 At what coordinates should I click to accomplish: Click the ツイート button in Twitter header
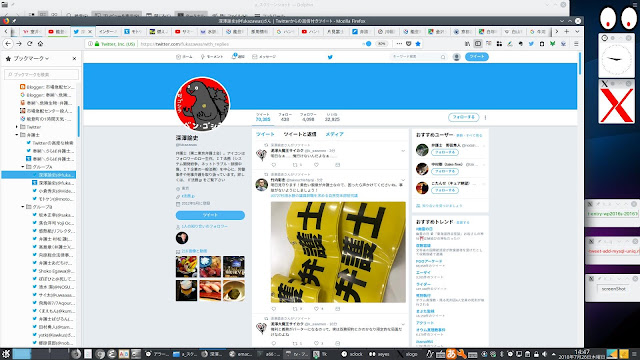point(477,57)
